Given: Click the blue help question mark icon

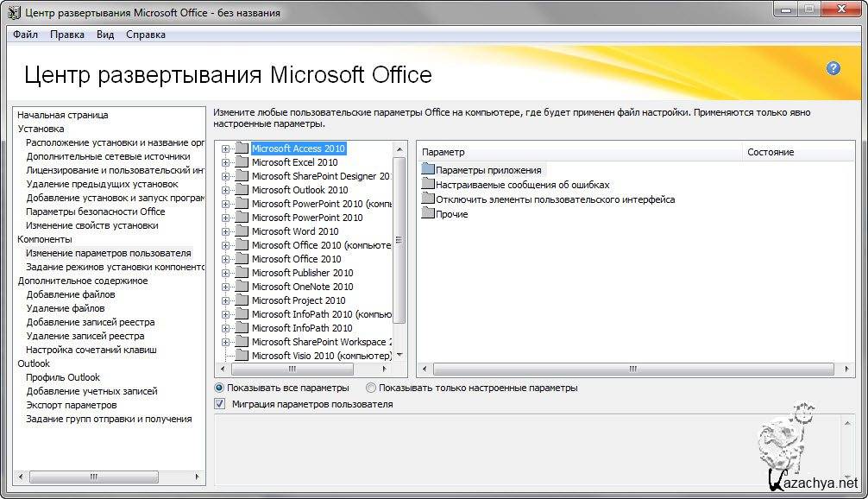Looking at the screenshot, I should [833, 68].
